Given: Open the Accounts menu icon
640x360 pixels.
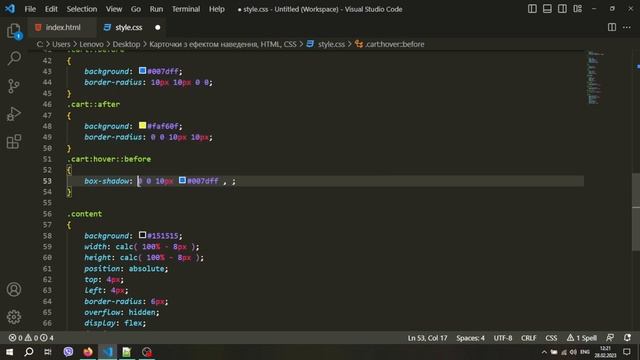Looking at the screenshot, I should 14,289.
